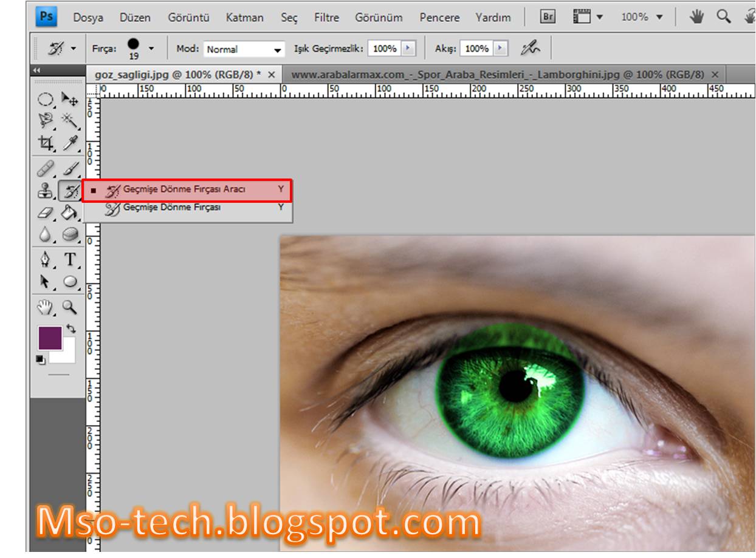756x558 pixels.
Task: Click the Işık Geçirmezlik 100% field
Action: (385, 48)
